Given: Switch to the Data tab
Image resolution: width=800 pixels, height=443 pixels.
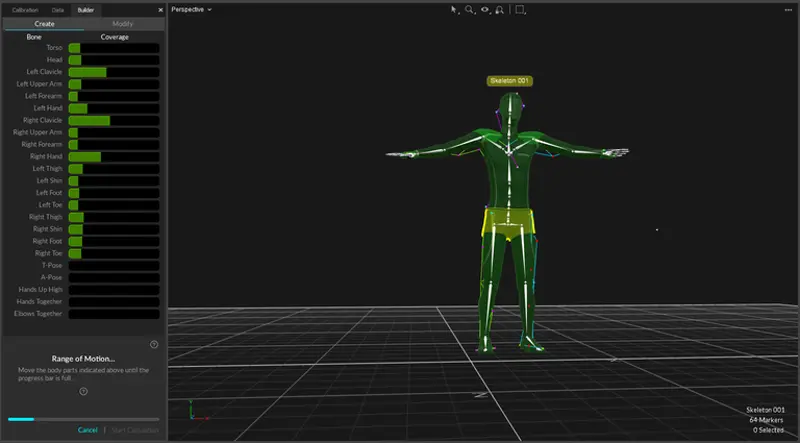Looking at the screenshot, I should 59,9.
